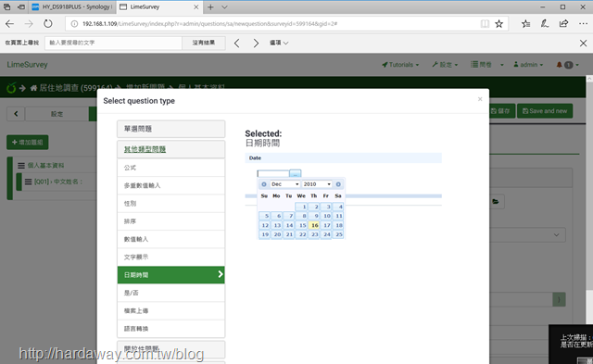Open Tutorials menu in LimeSurvey header
593x364 pixels.
[x=400, y=65]
